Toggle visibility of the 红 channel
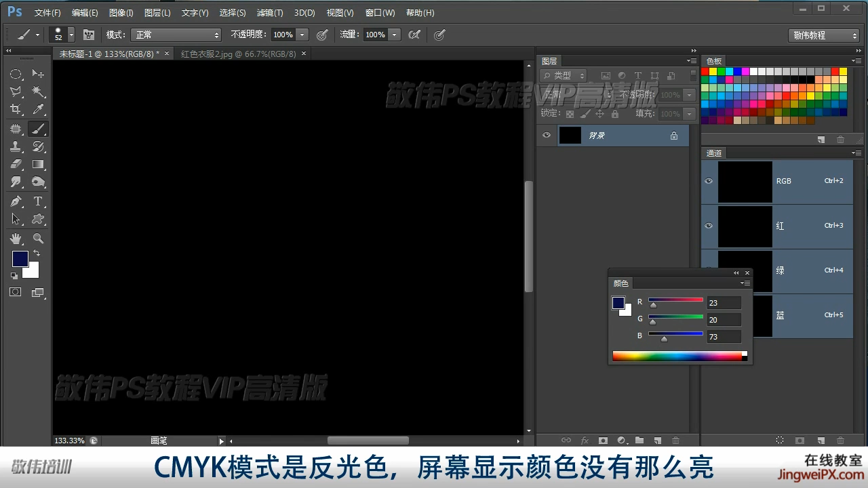868x488 pixels. point(709,226)
